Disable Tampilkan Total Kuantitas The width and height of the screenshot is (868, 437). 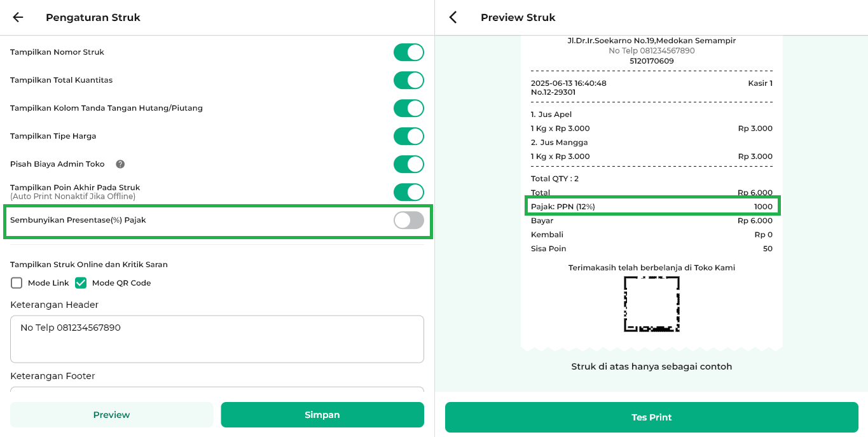409,80
